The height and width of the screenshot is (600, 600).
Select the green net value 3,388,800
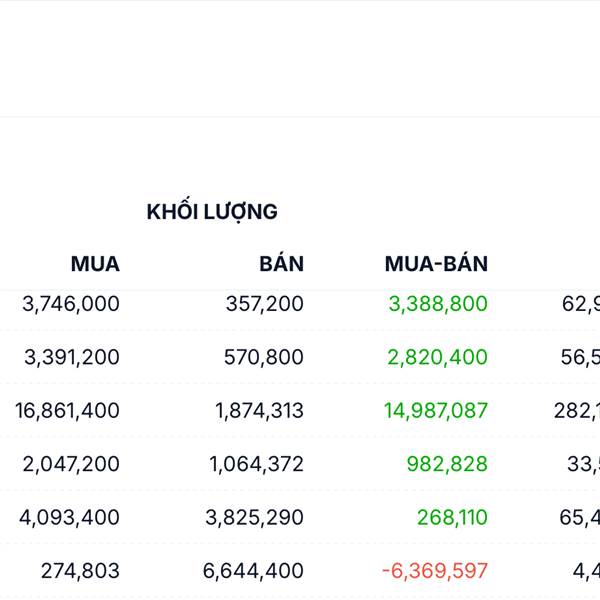pyautogui.click(x=438, y=304)
